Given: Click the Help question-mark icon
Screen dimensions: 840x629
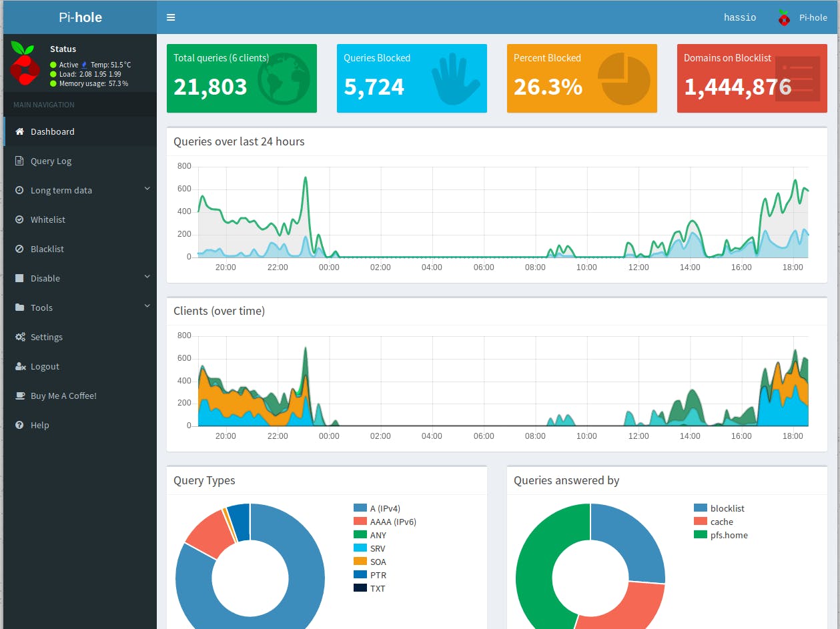Looking at the screenshot, I should click(x=19, y=425).
